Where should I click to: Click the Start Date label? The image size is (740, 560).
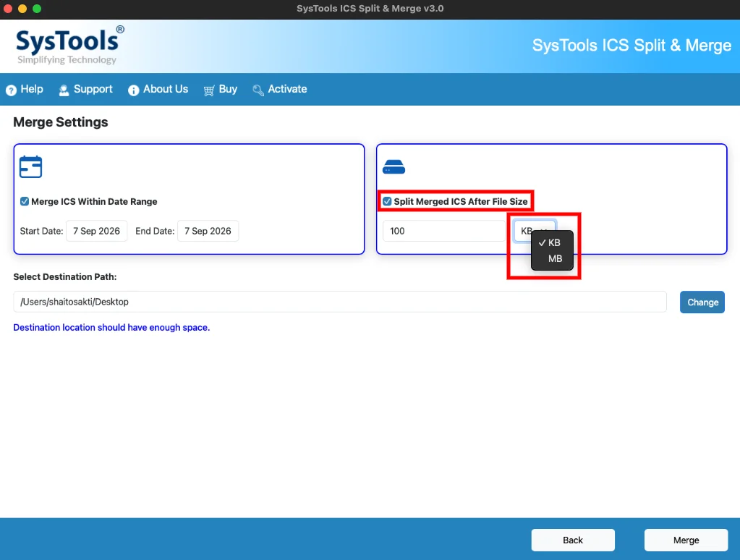tap(41, 231)
